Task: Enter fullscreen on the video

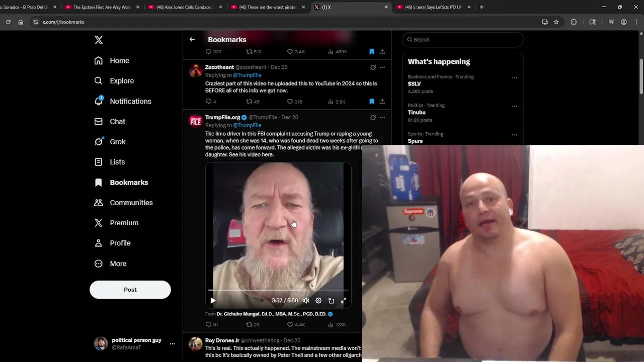Action: [344, 301]
